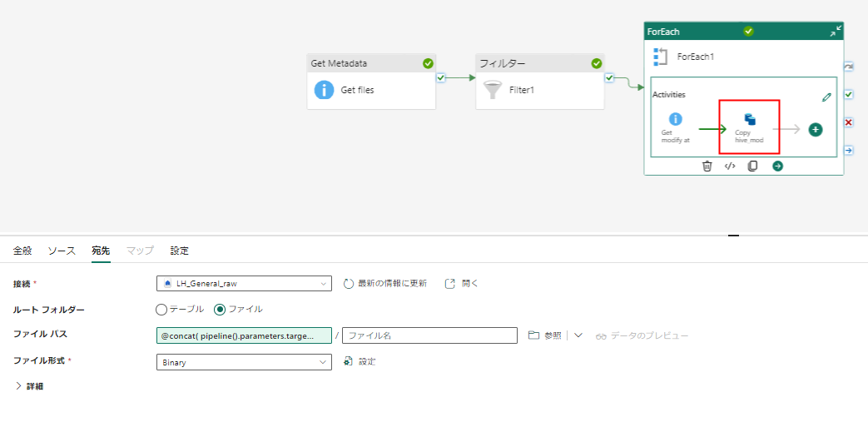Click ForEach on-completion blue arrow connector
868x427 pixels.
click(849, 151)
